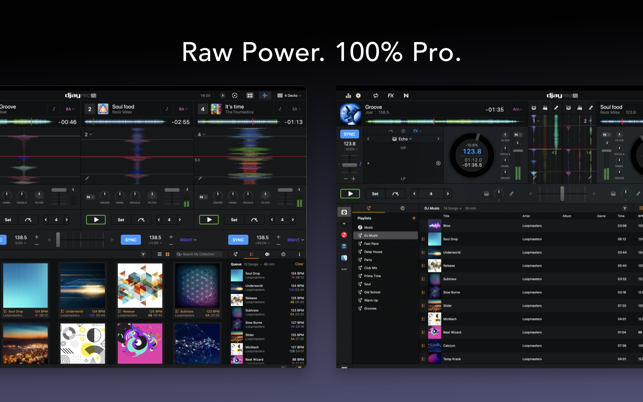
Task: Click the Automix play icon in left window
Action: pyautogui.click(x=223, y=96)
